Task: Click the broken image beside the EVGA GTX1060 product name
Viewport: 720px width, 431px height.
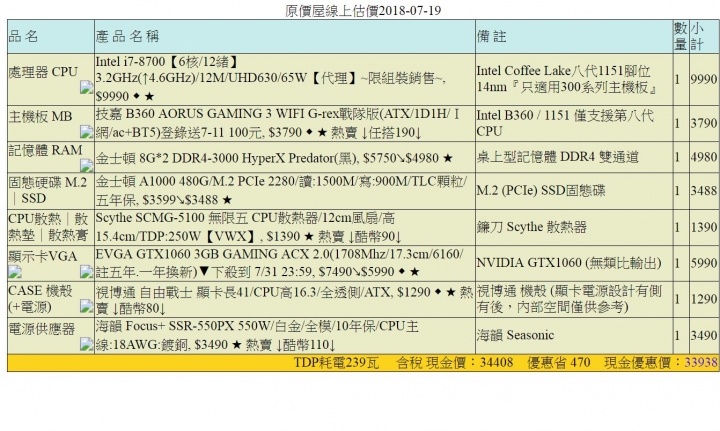Action: tap(86, 272)
